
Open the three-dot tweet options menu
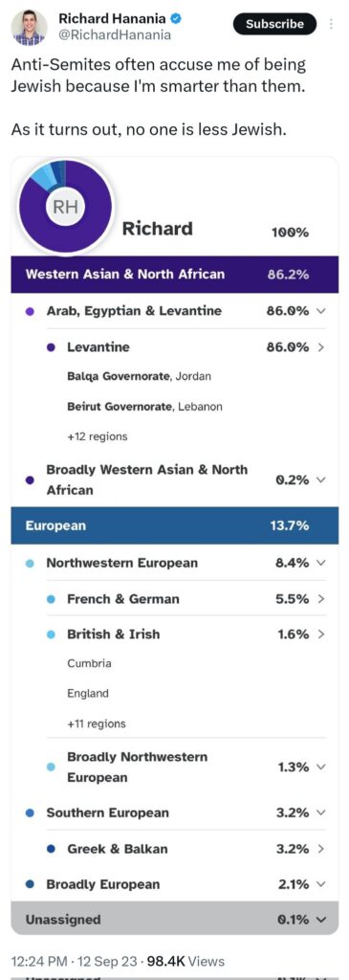coord(331,24)
